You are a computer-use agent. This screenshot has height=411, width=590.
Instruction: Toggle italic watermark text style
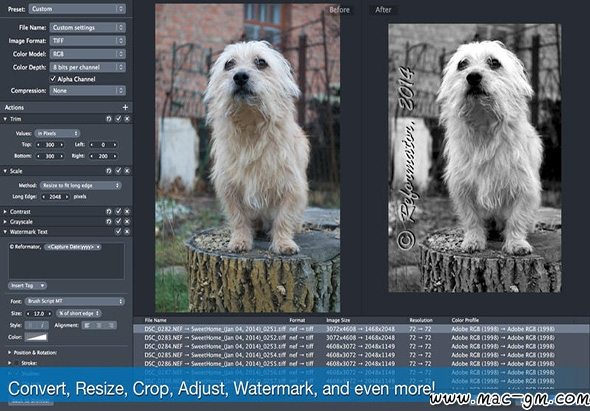pos(43,325)
